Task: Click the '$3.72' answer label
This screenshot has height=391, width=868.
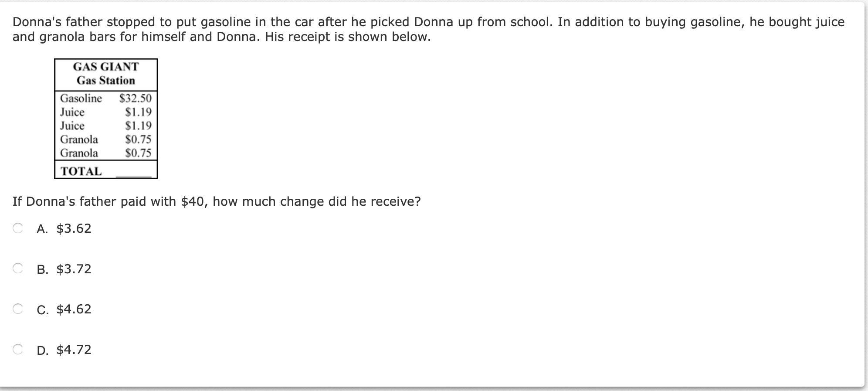Action: point(74,269)
